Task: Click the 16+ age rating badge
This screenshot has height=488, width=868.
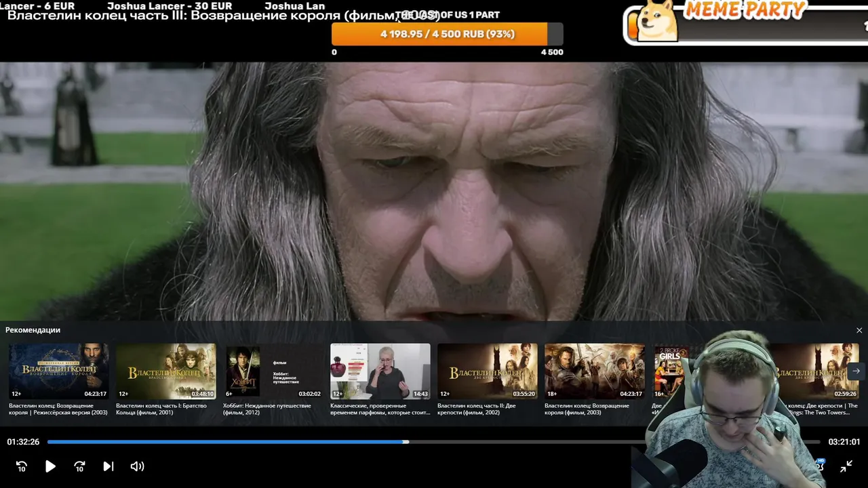Action: point(658,394)
